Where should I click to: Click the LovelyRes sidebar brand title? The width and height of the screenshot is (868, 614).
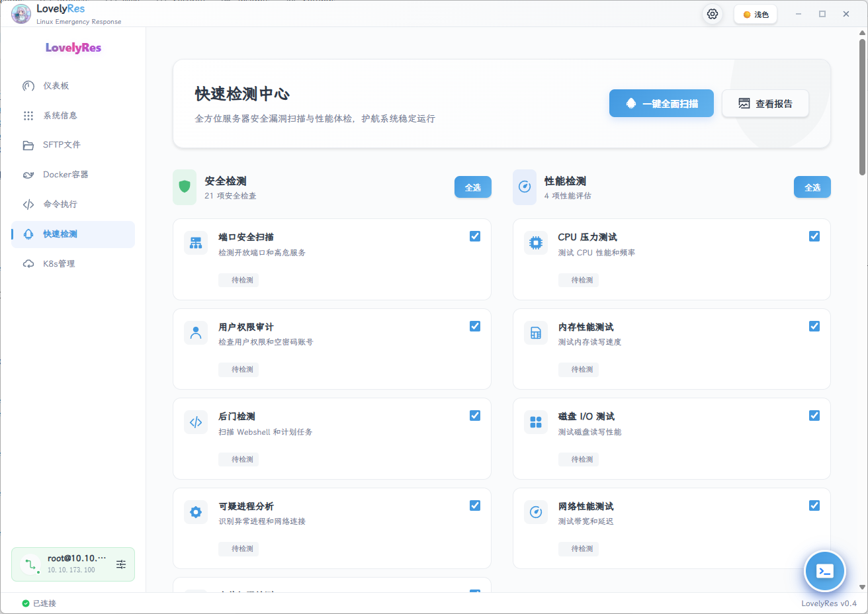click(x=73, y=48)
